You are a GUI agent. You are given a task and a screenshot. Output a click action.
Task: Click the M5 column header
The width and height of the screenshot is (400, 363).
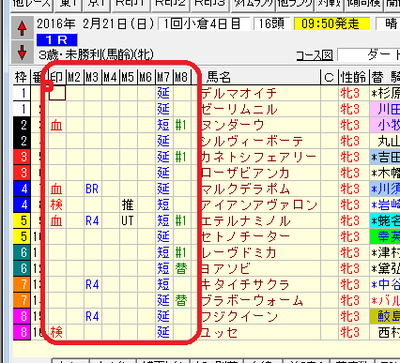coord(128,77)
